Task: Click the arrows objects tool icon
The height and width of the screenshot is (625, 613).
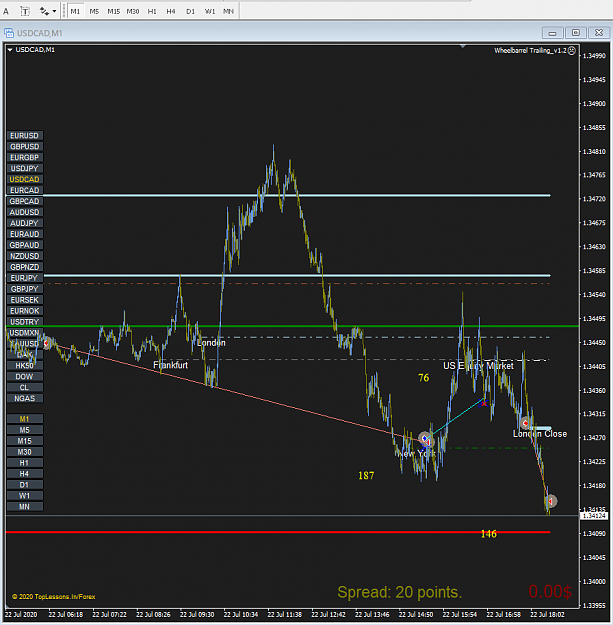Action: pos(44,11)
